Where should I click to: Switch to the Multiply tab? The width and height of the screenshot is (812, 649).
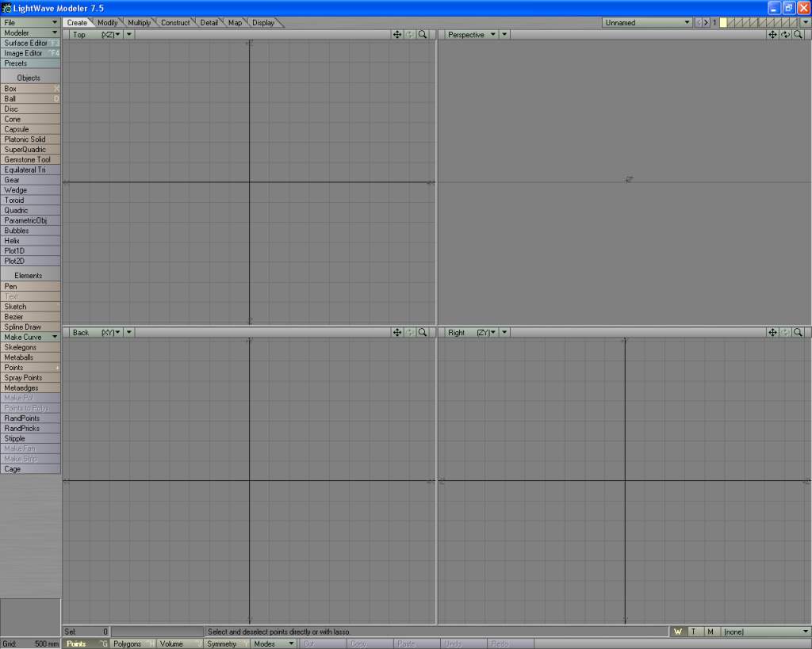point(139,23)
